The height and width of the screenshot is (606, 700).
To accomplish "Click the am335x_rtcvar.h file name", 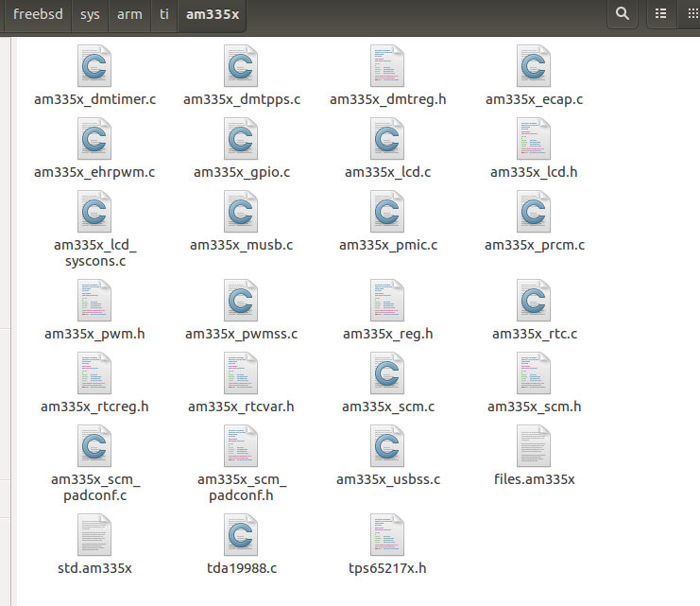I will tap(241, 407).
